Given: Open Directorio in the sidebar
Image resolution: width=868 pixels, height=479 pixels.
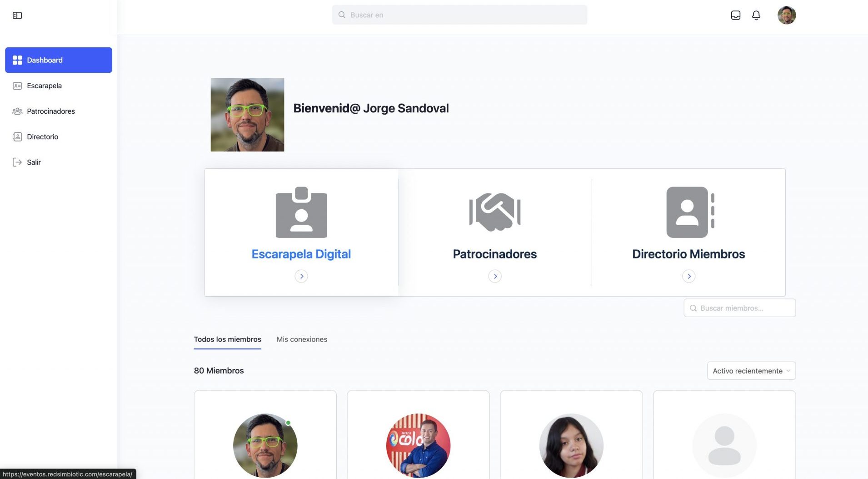Looking at the screenshot, I should pos(42,136).
